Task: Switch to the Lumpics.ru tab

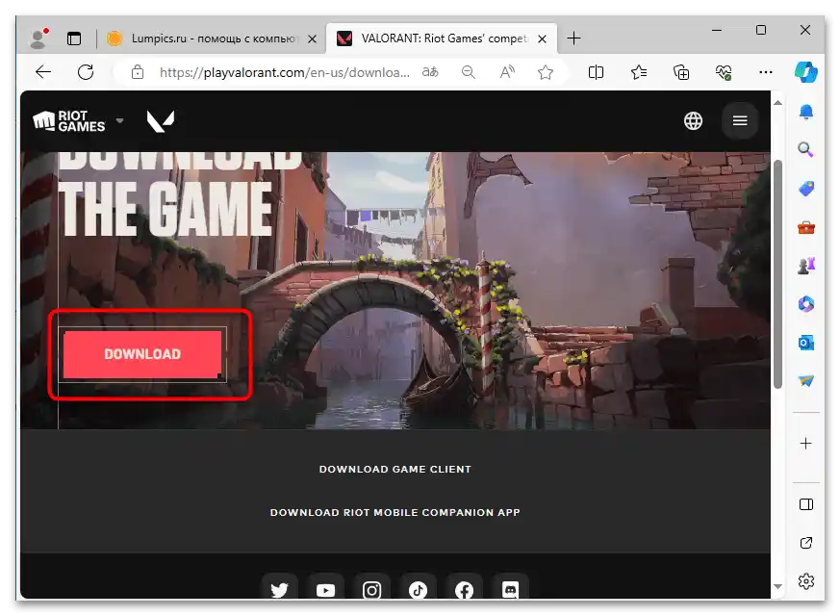Action: (x=212, y=38)
